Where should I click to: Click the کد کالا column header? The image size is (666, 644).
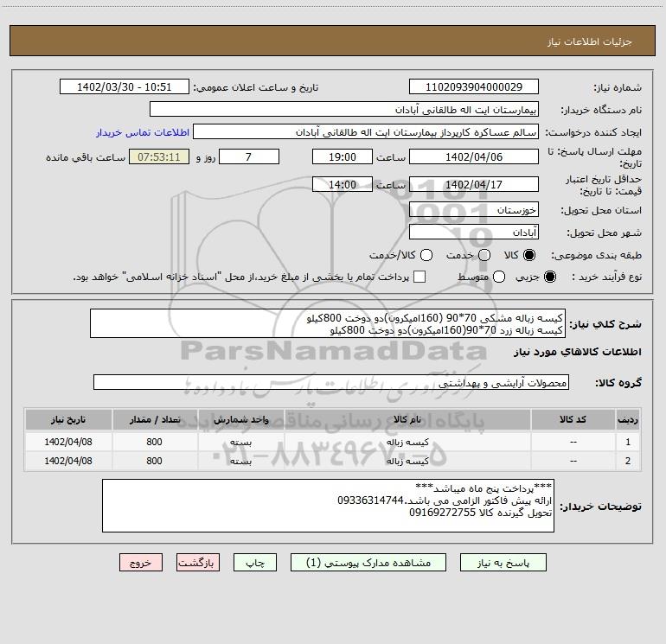click(573, 420)
